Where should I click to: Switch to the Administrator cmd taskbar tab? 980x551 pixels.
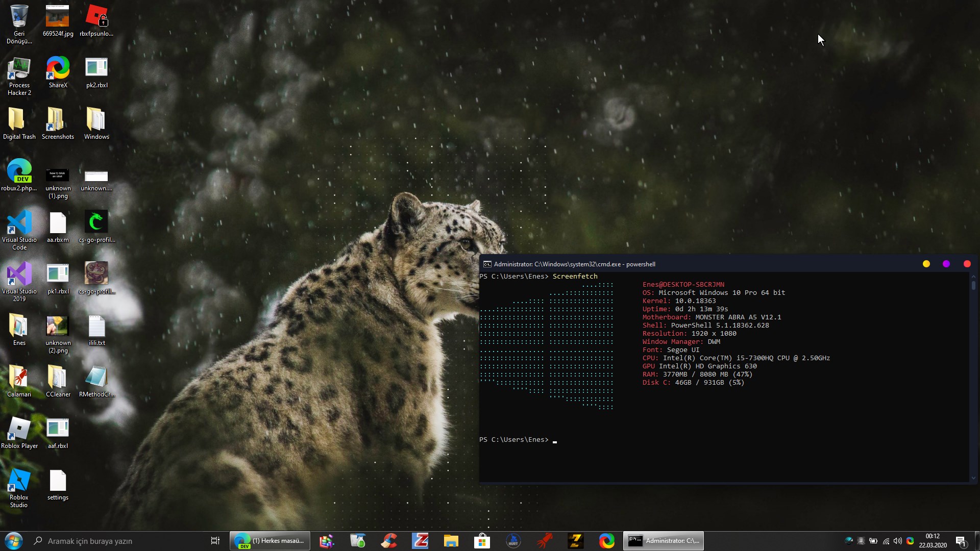(664, 541)
